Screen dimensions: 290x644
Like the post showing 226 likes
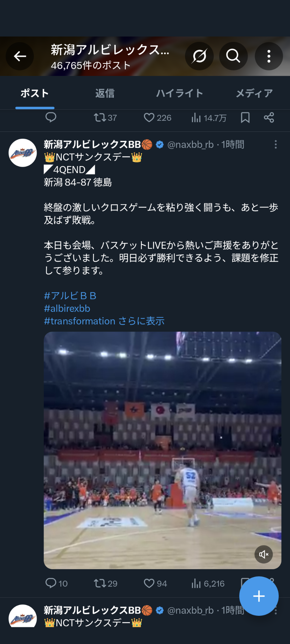pyautogui.click(x=157, y=118)
